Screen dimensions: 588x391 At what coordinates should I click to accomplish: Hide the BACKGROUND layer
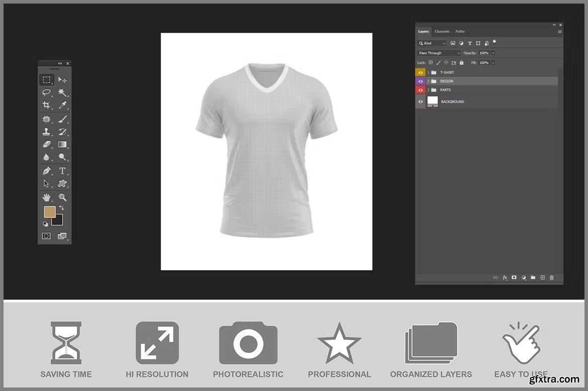pos(421,102)
